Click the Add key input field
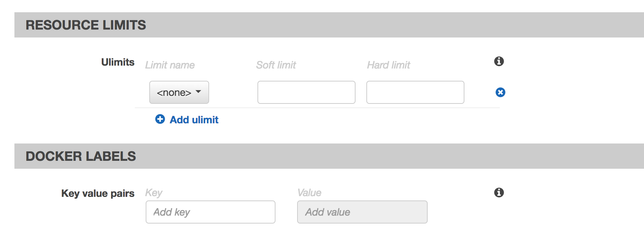Screen dimensions: 644x243 click(x=210, y=212)
